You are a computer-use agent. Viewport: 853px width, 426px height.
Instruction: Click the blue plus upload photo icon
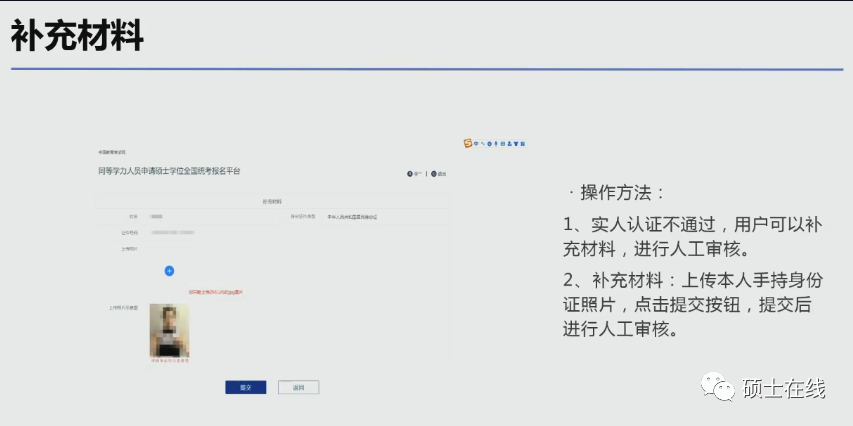point(169,270)
